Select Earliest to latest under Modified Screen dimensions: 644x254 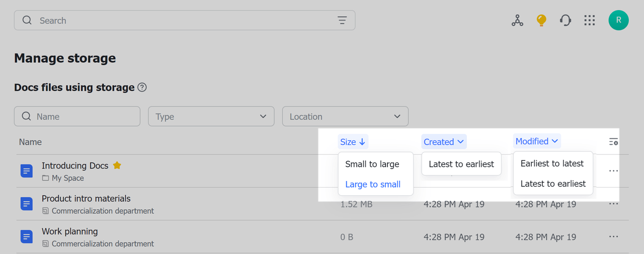552,163
